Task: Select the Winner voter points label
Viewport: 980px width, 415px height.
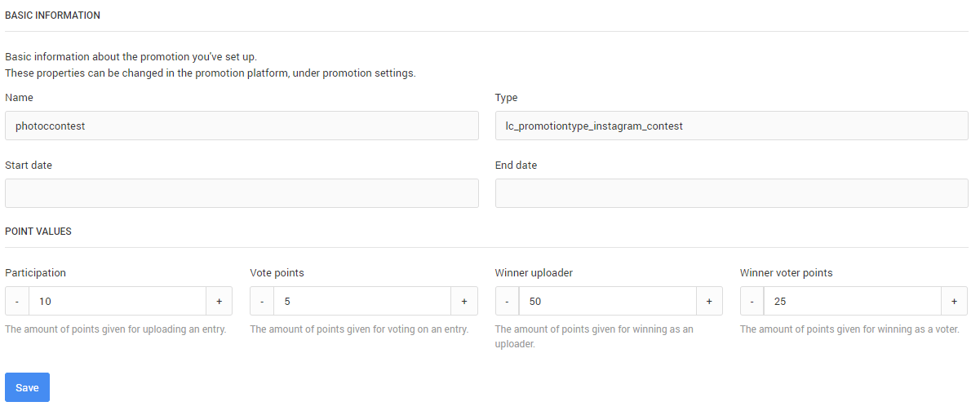Action: [787, 272]
